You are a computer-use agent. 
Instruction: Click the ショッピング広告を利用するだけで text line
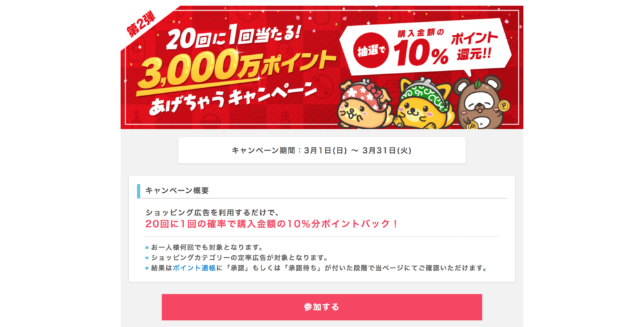pos(213,213)
